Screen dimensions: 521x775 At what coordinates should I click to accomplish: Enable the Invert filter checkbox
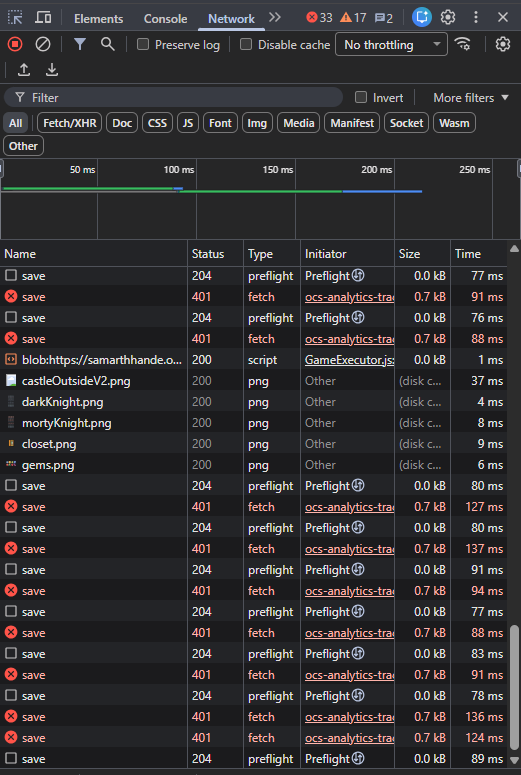point(361,97)
